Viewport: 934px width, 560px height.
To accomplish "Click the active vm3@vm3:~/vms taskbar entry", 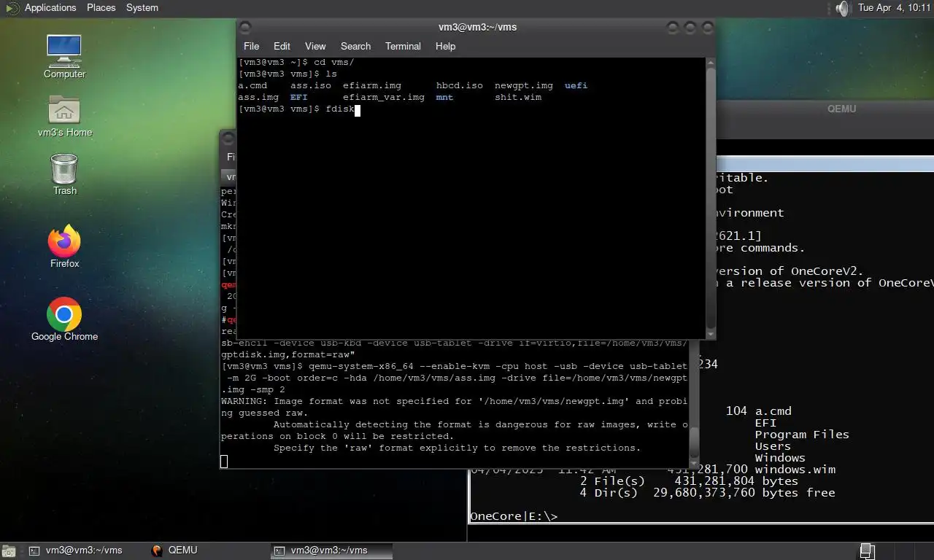I will pyautogui.click(x=331, y=551).
